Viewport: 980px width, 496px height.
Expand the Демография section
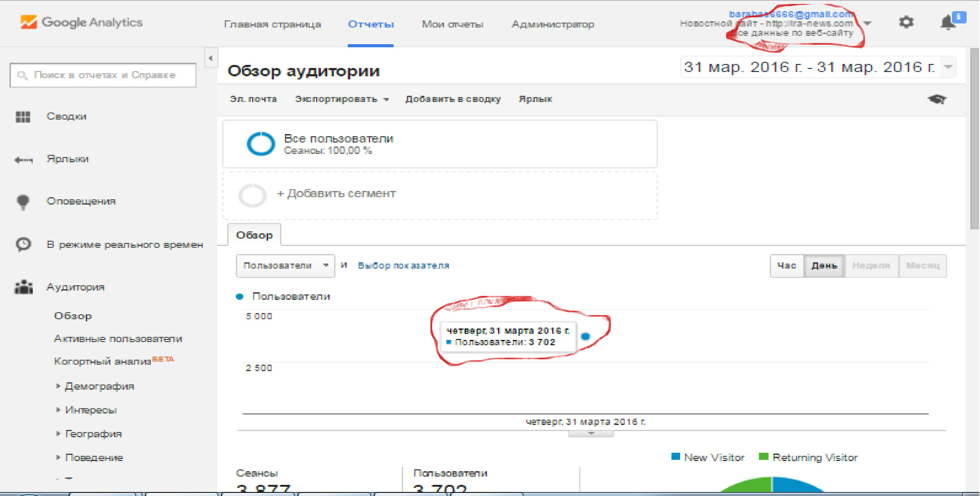coord(99,387)
